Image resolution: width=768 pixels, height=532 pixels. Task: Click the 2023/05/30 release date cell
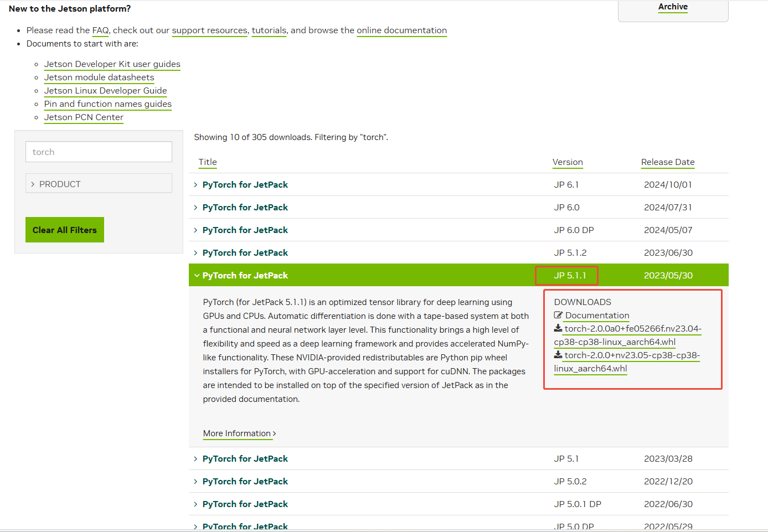click(x=668, y=275)
